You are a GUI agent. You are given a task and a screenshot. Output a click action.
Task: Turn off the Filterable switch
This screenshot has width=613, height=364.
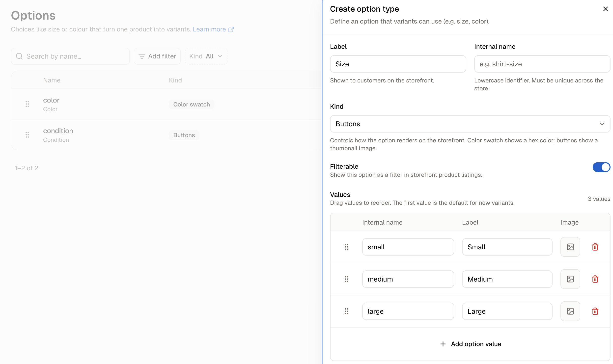[x=601, y=167]
